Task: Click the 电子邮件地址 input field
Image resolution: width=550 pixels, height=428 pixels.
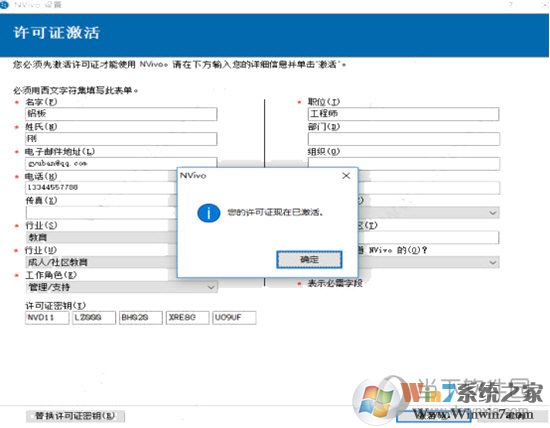Action: (x=121, y=164)
